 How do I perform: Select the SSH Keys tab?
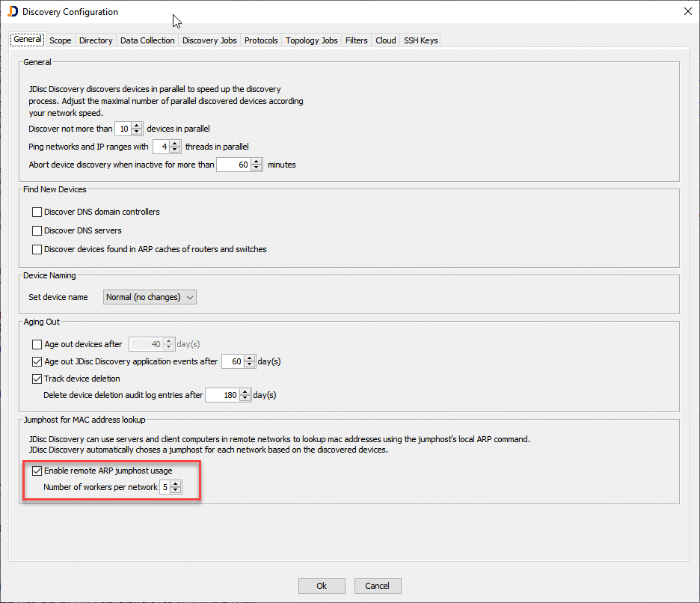coord(420,40)
